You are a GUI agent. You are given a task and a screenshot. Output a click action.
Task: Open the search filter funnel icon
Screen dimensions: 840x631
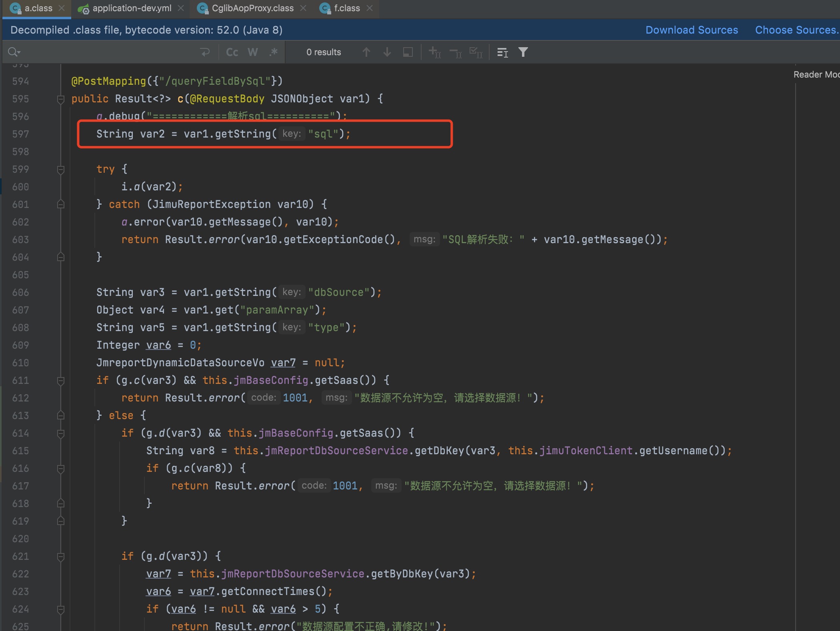pos(523,52)
